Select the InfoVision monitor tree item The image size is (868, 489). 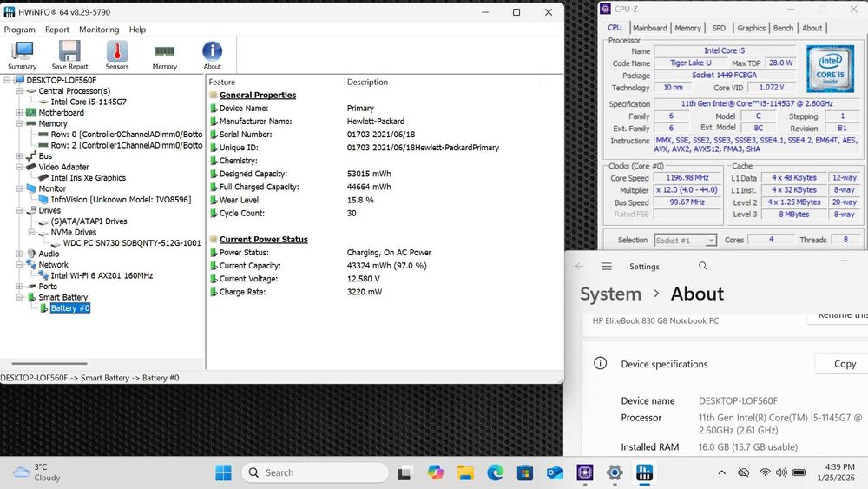pyautogui.click(x=121, y=200)
